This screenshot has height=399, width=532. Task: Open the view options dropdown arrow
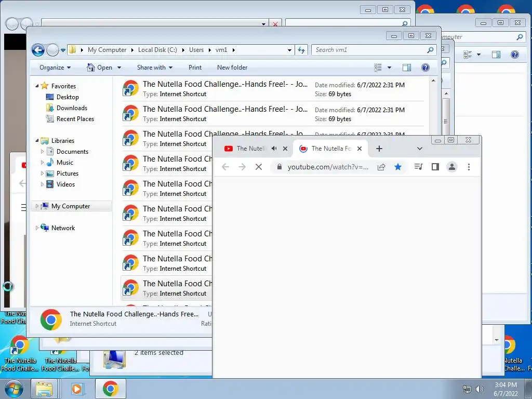[x=389, y=68]
